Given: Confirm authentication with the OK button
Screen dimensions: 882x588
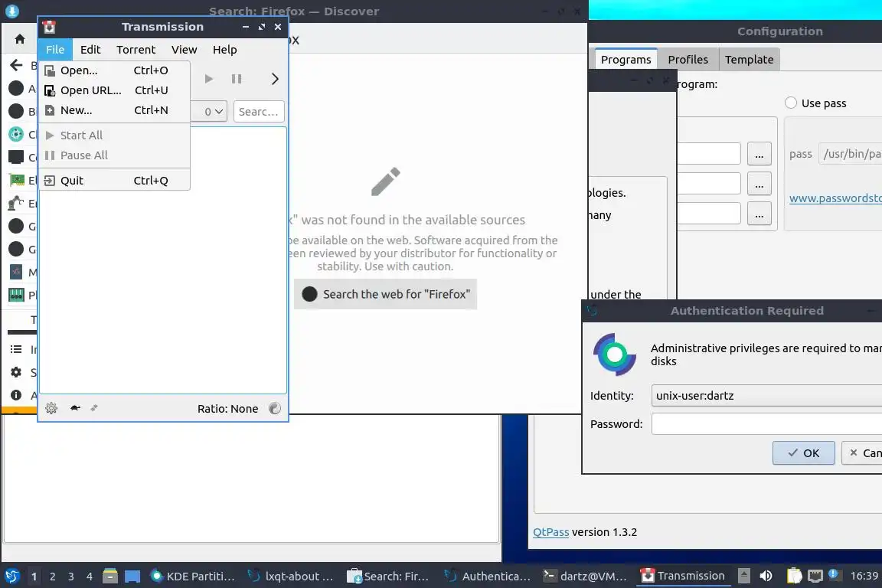Looking at the screenshot, I should (x=803, y=453).
